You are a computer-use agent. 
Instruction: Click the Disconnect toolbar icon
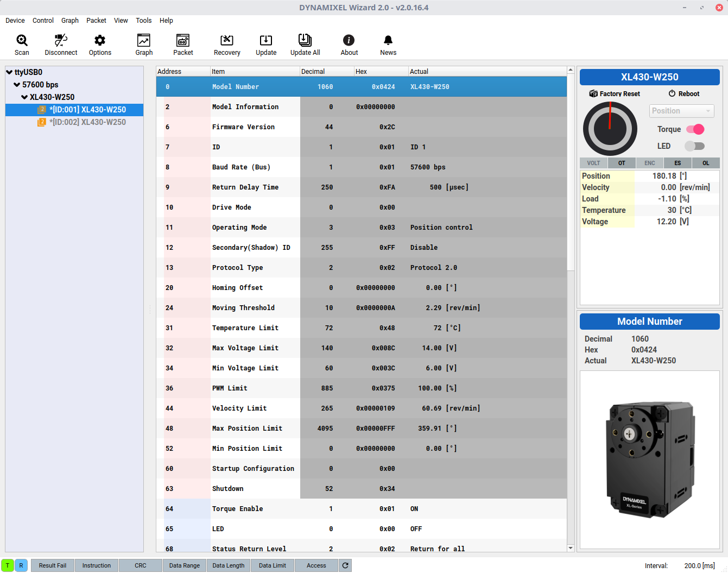pyautogui.click(x=61, y=40)
